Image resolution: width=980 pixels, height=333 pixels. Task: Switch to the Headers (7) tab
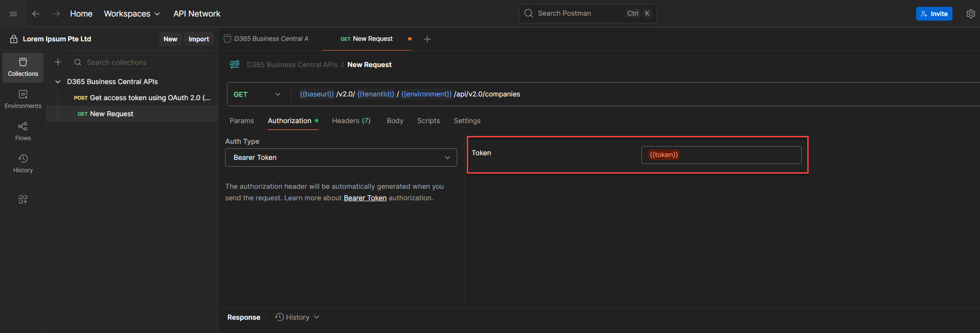[x=351, y=121]
